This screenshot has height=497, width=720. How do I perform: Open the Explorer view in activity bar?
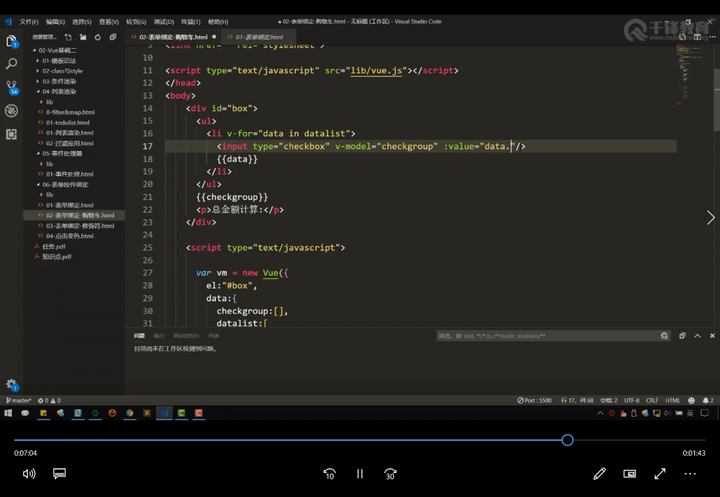[11, 41]
